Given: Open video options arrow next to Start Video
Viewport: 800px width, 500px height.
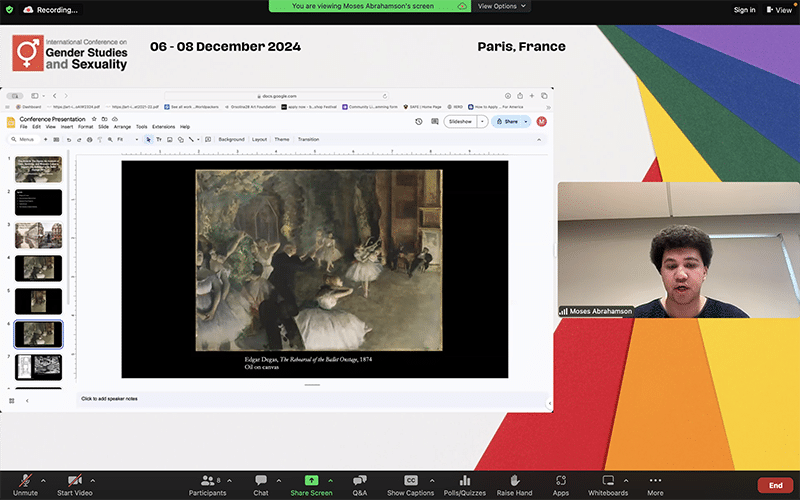Looking at the screenshot, I should 92,480.
